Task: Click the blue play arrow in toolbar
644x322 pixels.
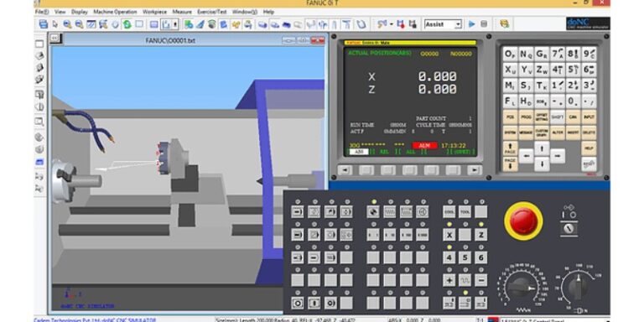Action: (472, 24)
